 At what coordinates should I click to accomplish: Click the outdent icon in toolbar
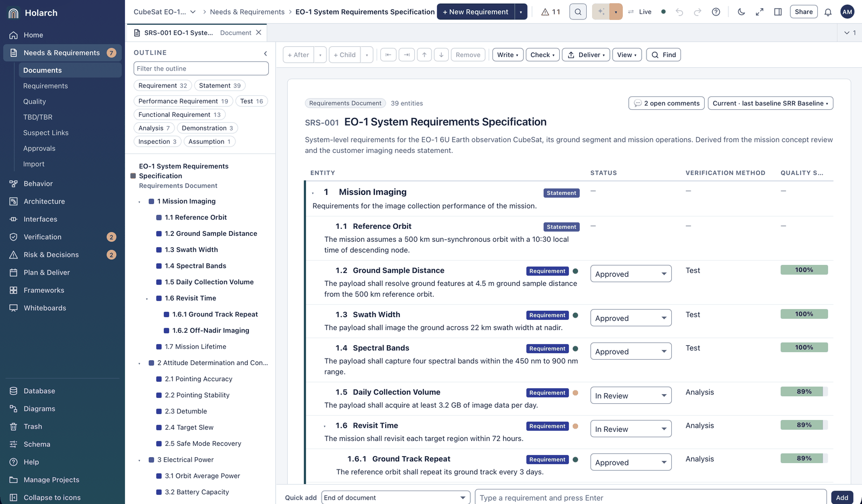[x=388, y=55]
